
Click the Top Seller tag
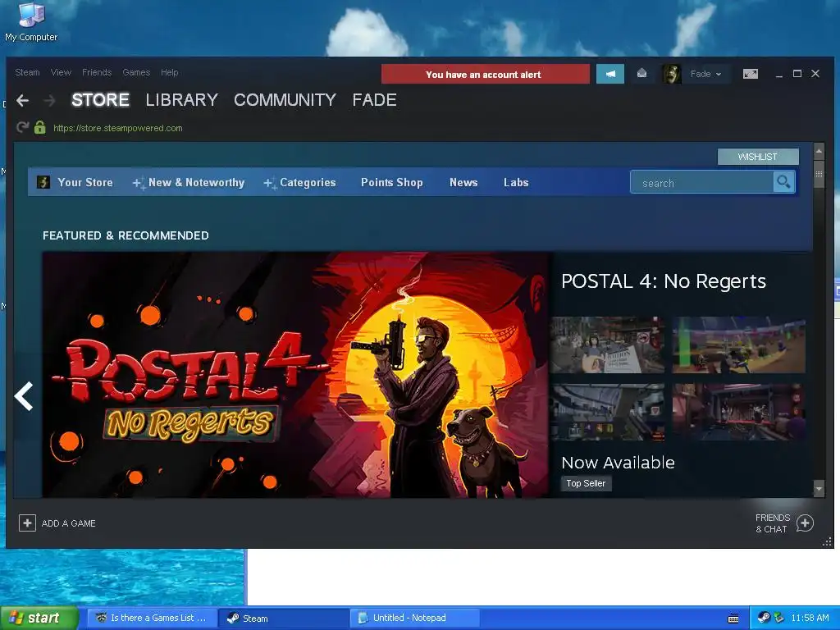[586, 483]
